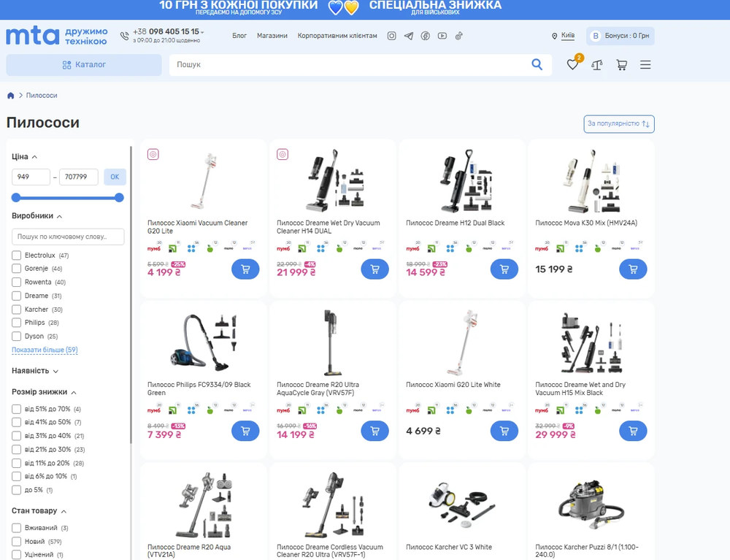This screenshot has height=560, width=730.
Task: Collapse the Виробники filter section
Action: (36, 216)
